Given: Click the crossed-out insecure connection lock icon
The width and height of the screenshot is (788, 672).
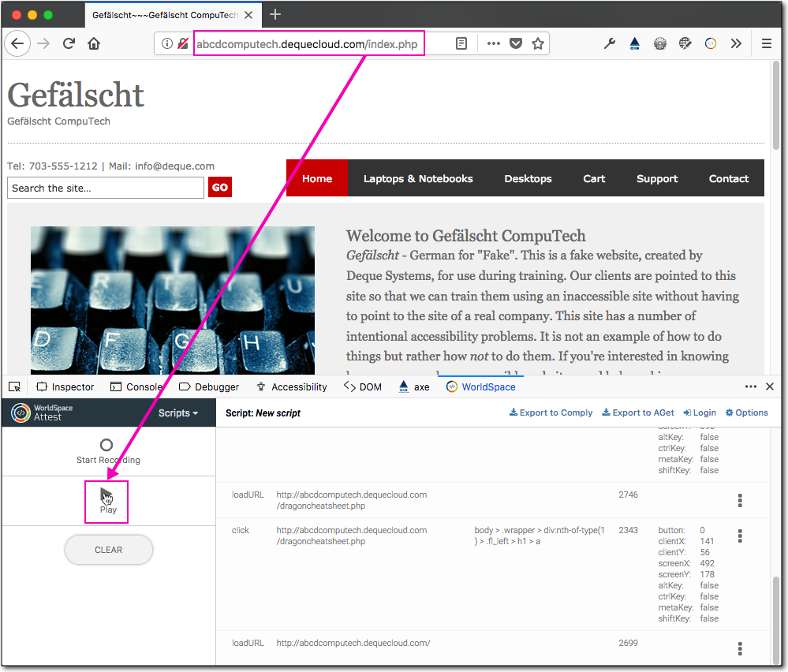Looking at the screenshot, I should pos(183,43).
